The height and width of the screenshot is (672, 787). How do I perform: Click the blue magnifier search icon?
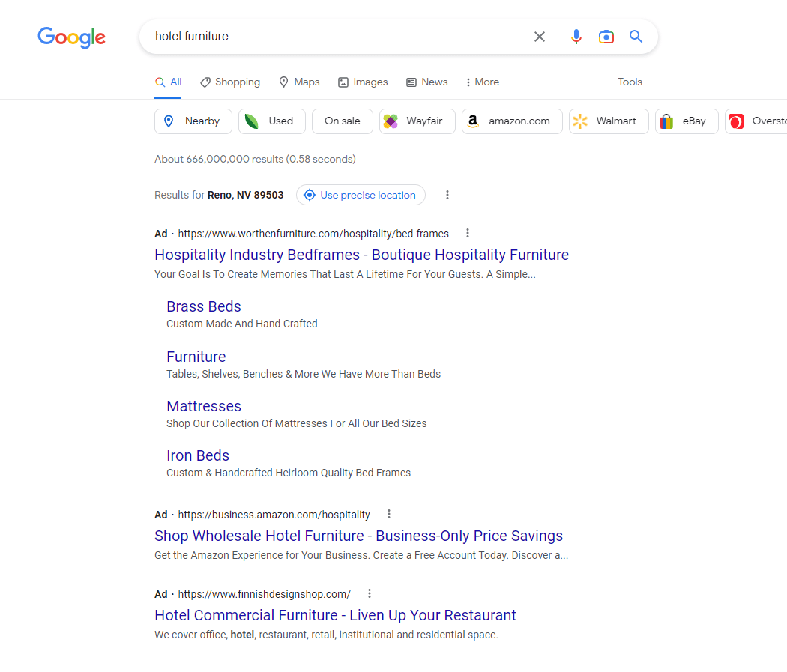(x=636, y=36)
